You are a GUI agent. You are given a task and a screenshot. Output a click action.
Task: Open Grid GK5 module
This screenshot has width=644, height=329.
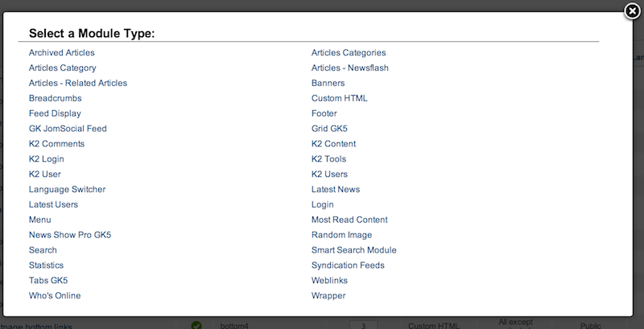coord(329,129)
